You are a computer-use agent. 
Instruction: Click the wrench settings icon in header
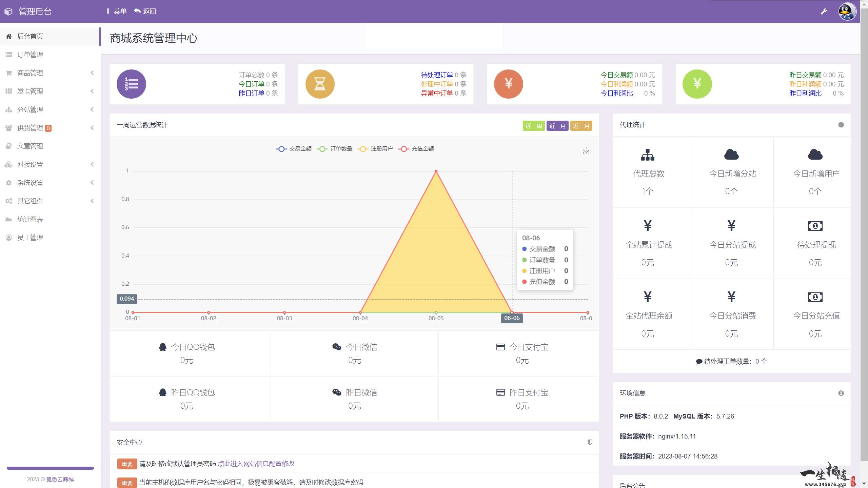(824, 12)
